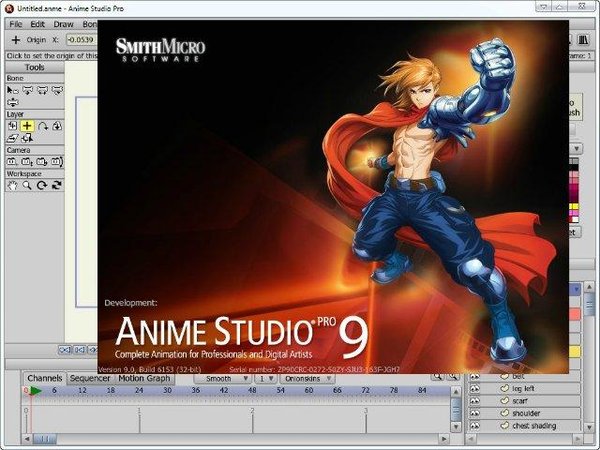Viewport: 600px width, 450px height.
Task: Select the third Bone tool icon (Scale Bone)
Action: click(42, 90)
